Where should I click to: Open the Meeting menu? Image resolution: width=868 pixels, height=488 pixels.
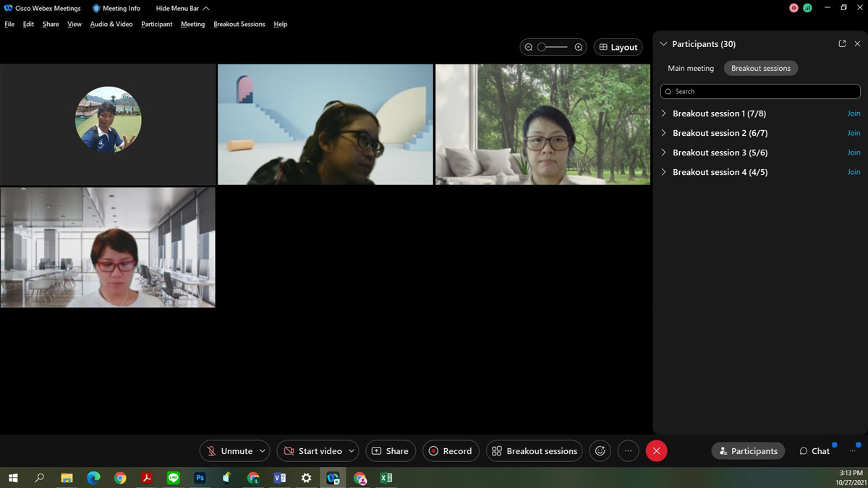(192, 24)
